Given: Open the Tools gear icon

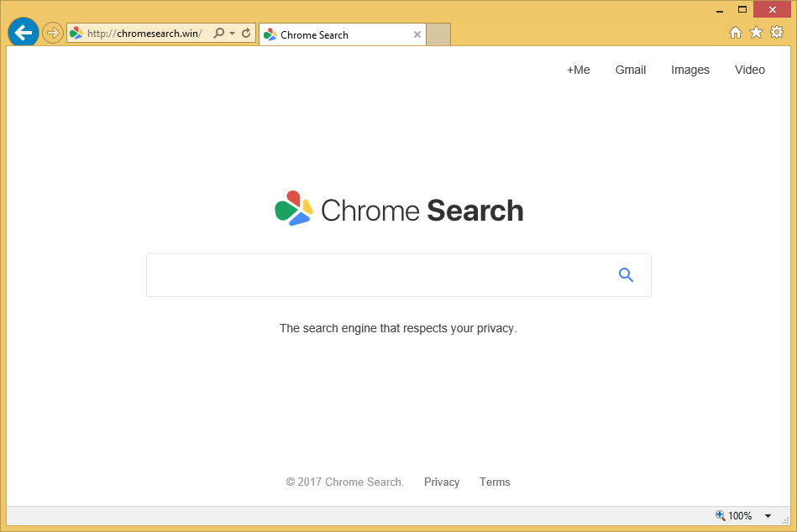Looking at the screenshot, I should pyautogui.click(x=777, y=33).
